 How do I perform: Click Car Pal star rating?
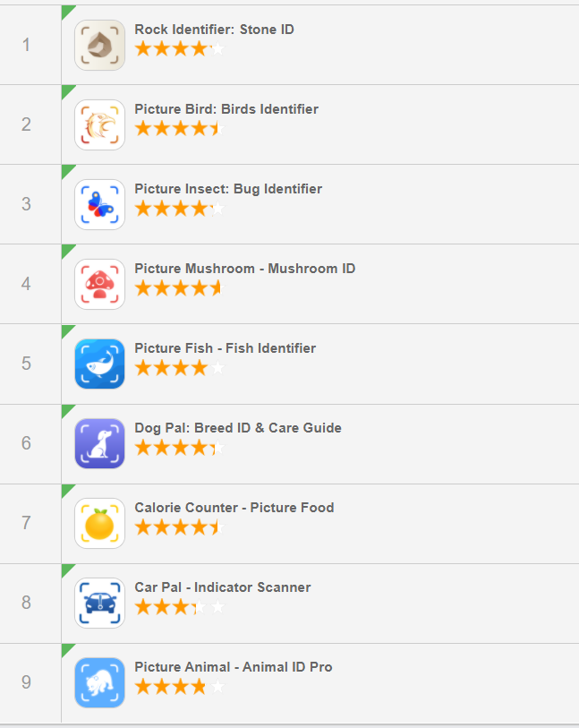coord(179,607)
